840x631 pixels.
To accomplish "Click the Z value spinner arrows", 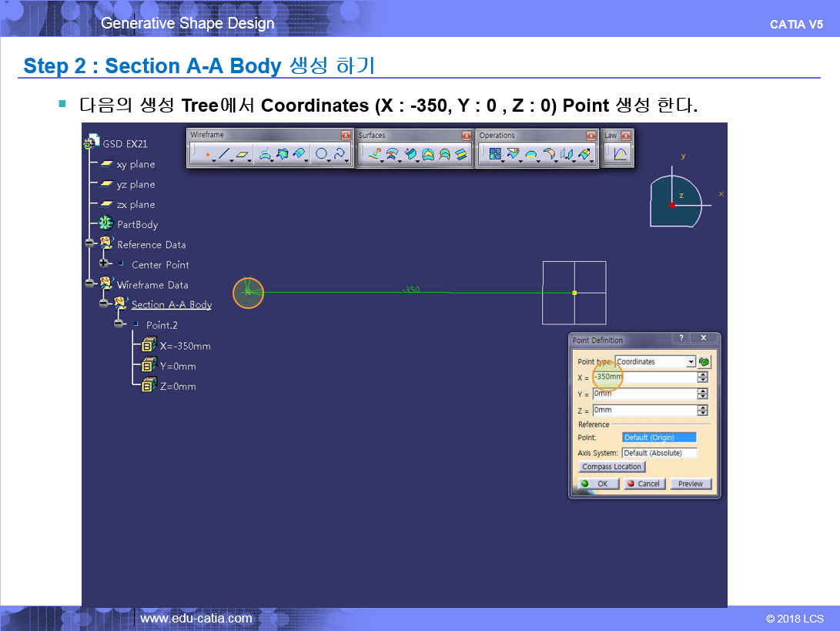I will click(702, 411).
